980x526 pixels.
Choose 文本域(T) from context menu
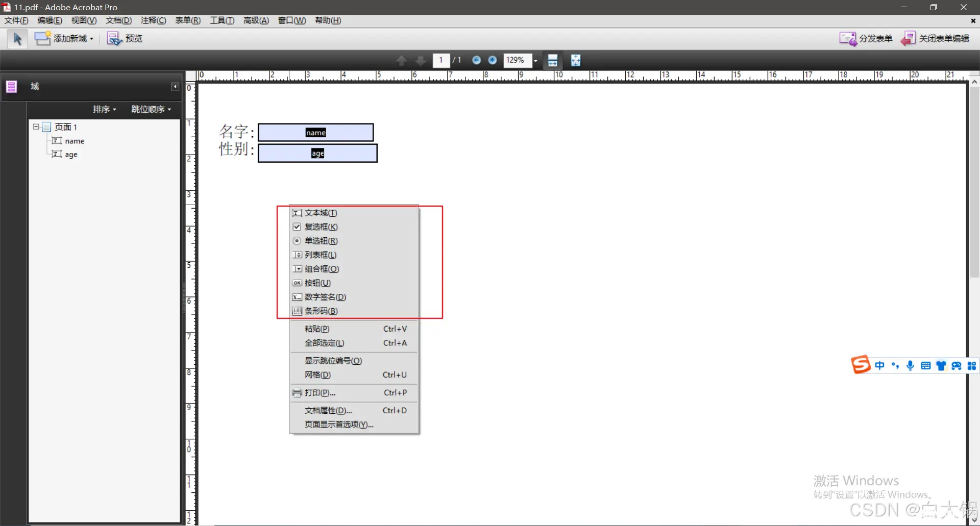click(354, 213)
